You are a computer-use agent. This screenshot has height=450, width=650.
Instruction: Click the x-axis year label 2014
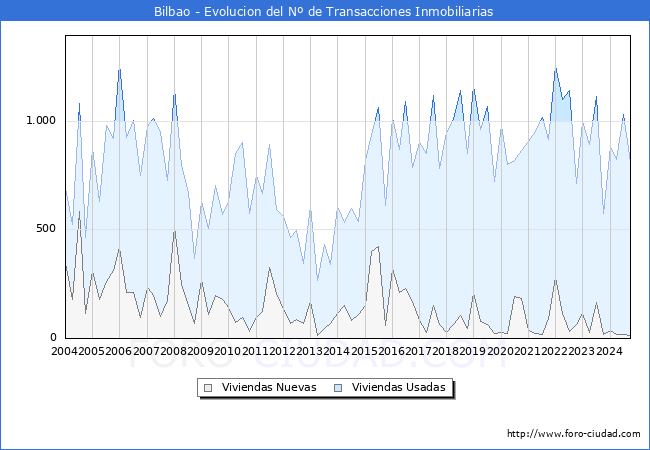pyautogui.click(x=337, y=351)
